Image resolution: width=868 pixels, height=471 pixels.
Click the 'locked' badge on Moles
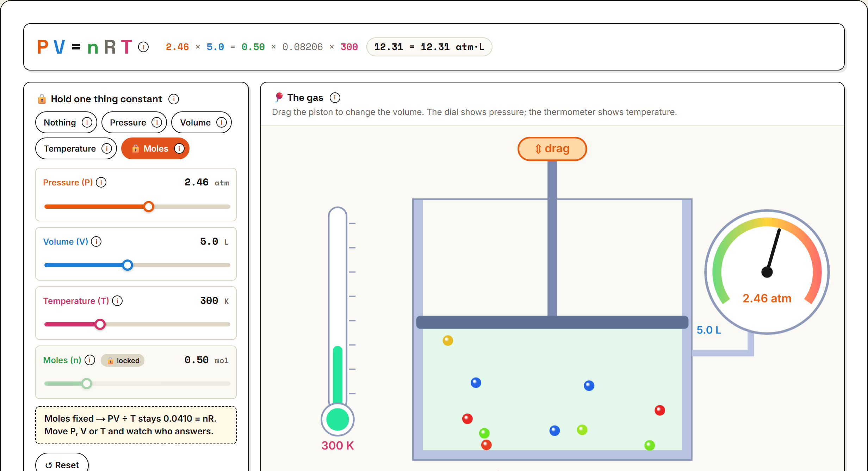point(123,360)
